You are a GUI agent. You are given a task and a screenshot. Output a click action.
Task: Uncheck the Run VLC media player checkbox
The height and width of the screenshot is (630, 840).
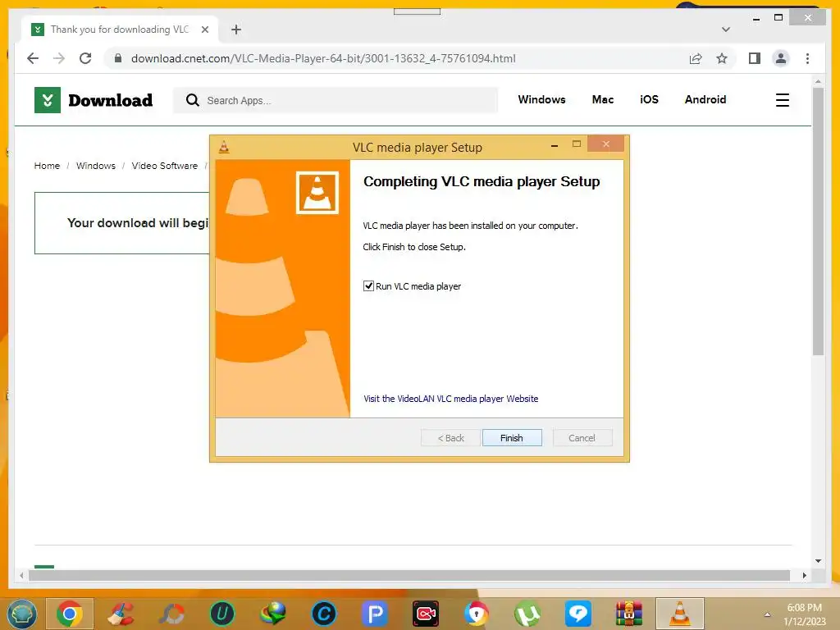click(x=368, y=286)
